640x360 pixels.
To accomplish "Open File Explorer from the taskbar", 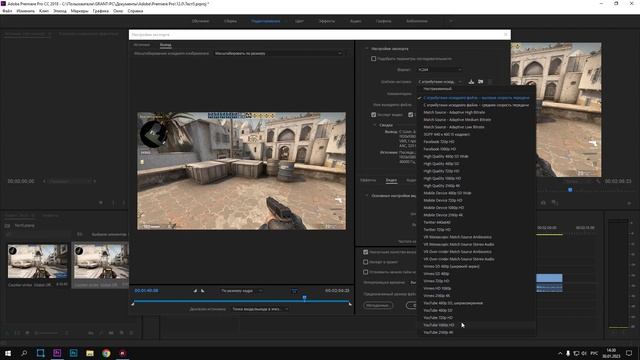I will pyautogui.click(x=90, y=353).
